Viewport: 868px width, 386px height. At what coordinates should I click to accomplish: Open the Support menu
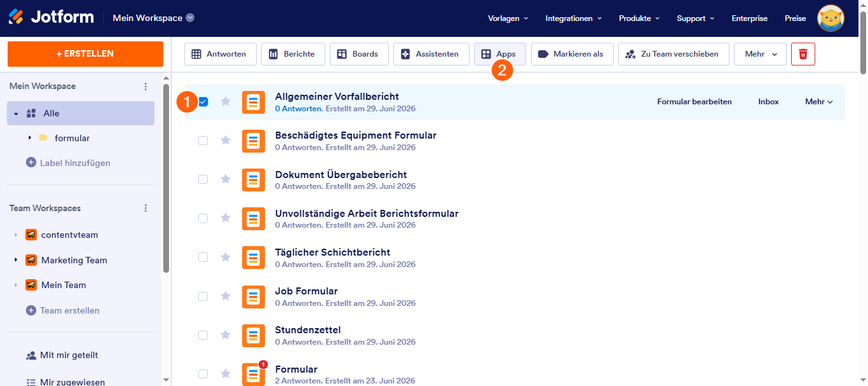pyautogui.click(x=696, y=18)
